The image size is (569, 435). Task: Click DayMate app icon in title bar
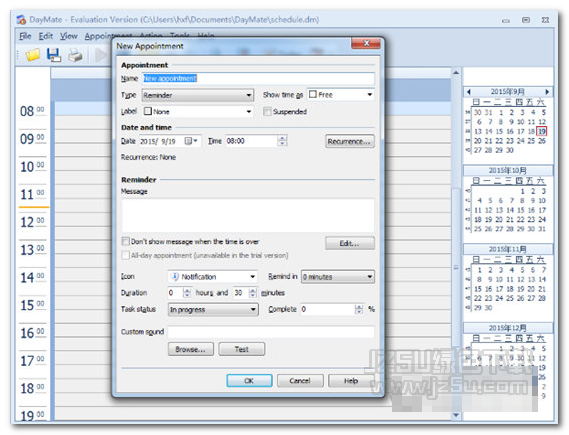pyautogui.click(x=21, y=20)
